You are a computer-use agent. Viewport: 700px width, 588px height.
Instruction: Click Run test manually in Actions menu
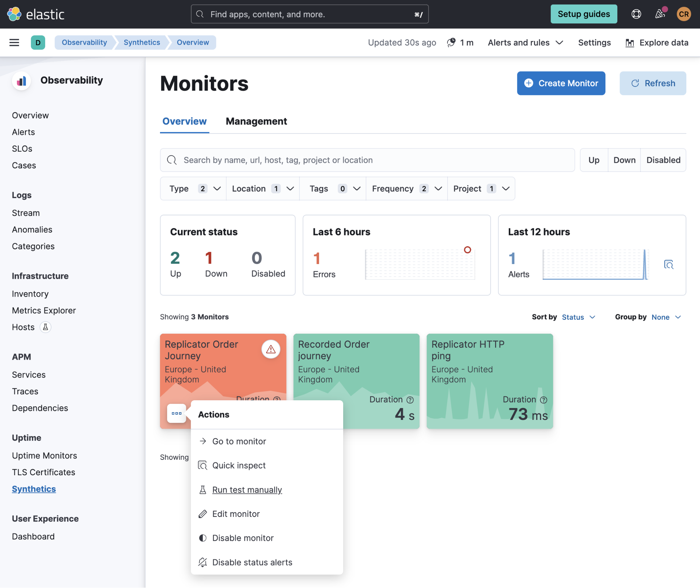coord(247,490)
